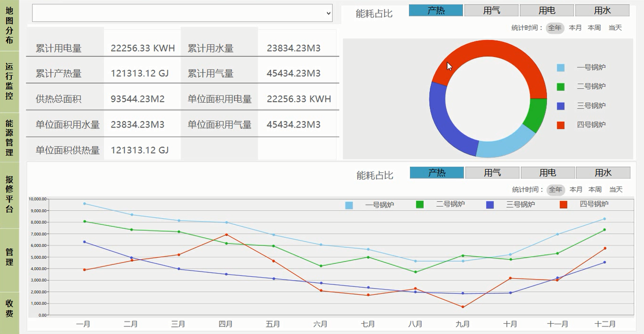Click 四号锅炉 red legend icon in line chart
The height and width of the screenshot is (334, 644).
click(564, 205)
